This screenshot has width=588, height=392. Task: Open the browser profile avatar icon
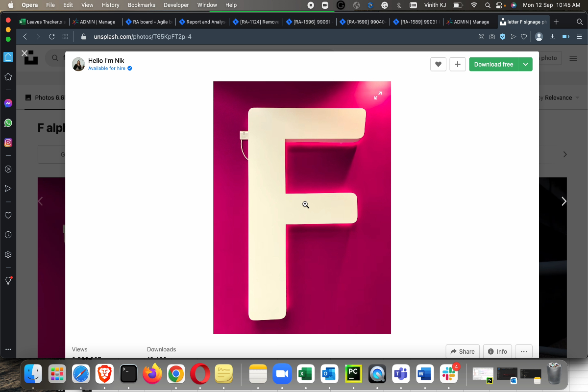coord(539,37)
